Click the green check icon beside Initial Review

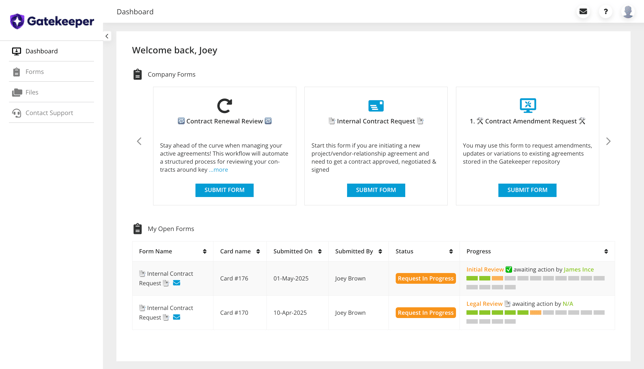(508, 270)
